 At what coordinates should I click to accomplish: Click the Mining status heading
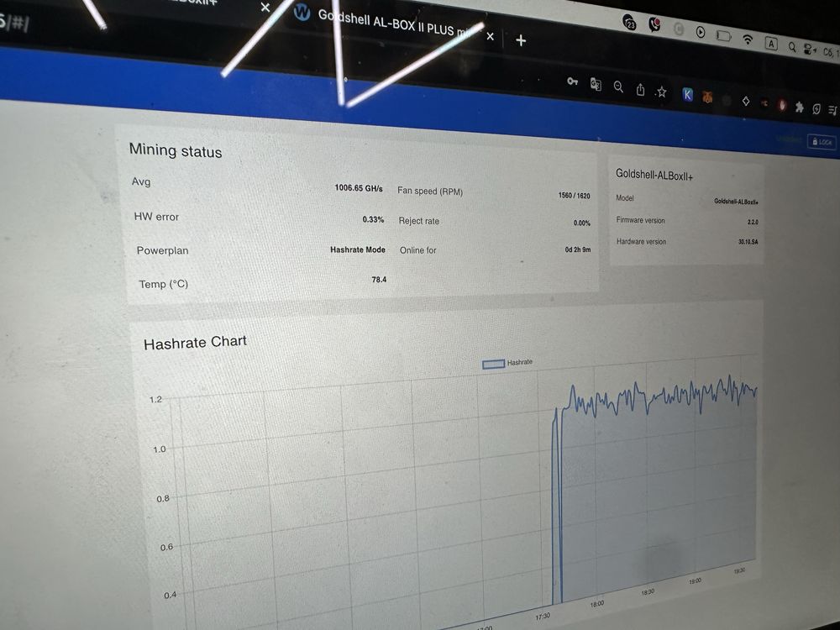coord(176,150)
